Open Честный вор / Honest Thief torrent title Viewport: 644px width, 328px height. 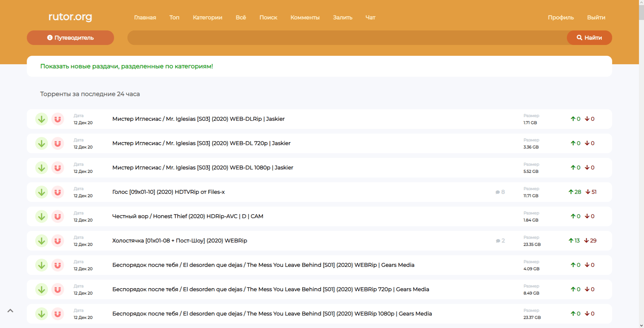pos(188,216)
